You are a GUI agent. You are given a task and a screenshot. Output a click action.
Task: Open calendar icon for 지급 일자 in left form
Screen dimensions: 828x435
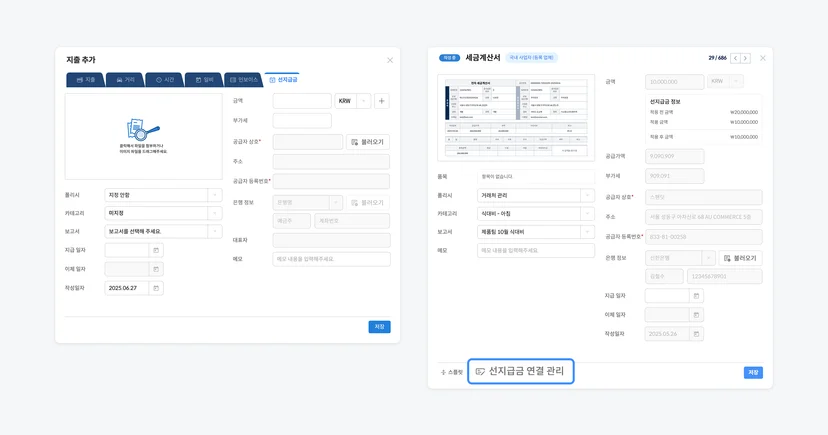[156, 250]
